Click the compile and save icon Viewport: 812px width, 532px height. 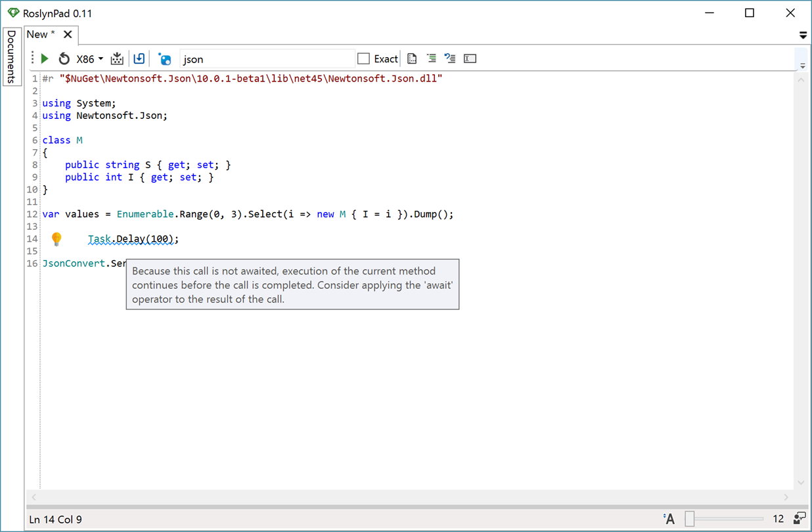click(x=117, y=59)
